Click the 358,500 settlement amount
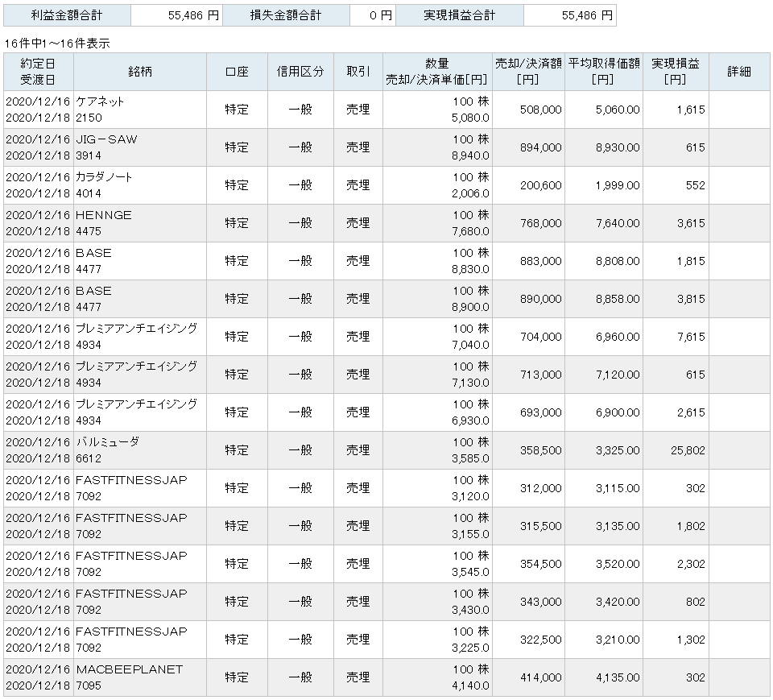 point(541,450)
